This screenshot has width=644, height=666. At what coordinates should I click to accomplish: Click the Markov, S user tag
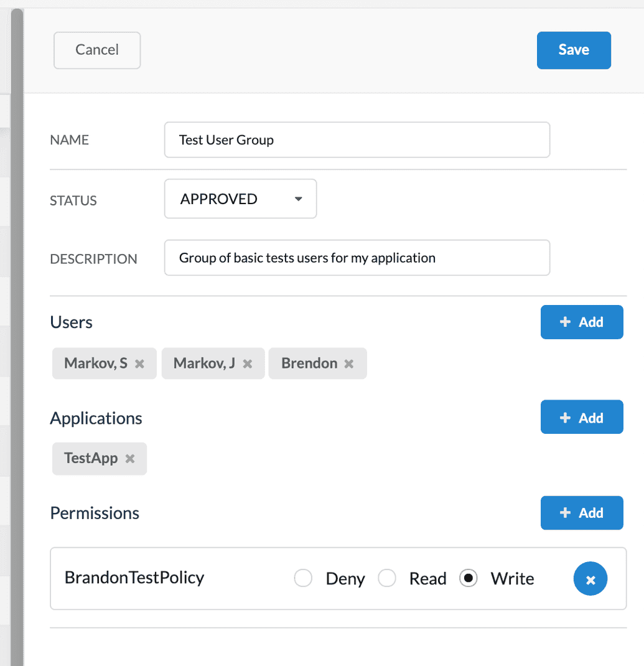(x=96, y=363)
